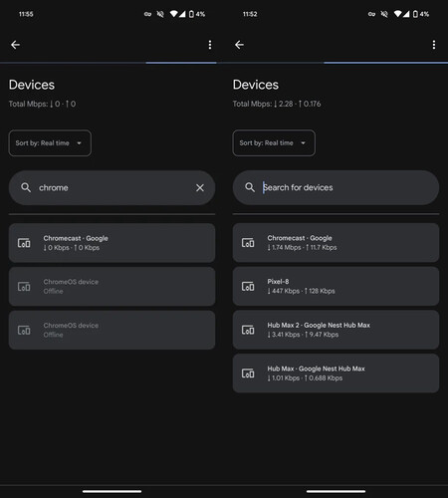This screenshot has height=498, width=448.
Task: Tap search magnifier icon beside 'Search for devices'
Action: [250, 187]
